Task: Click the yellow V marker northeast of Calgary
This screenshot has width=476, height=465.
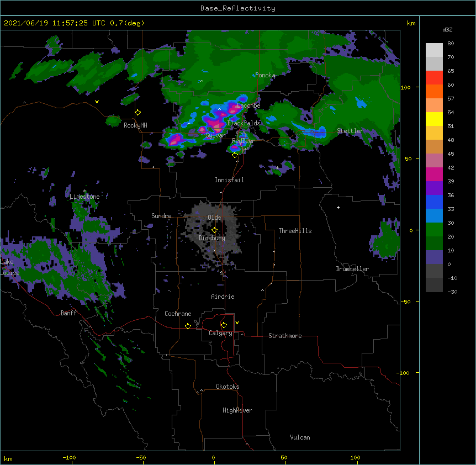Action: pos(237,323)
